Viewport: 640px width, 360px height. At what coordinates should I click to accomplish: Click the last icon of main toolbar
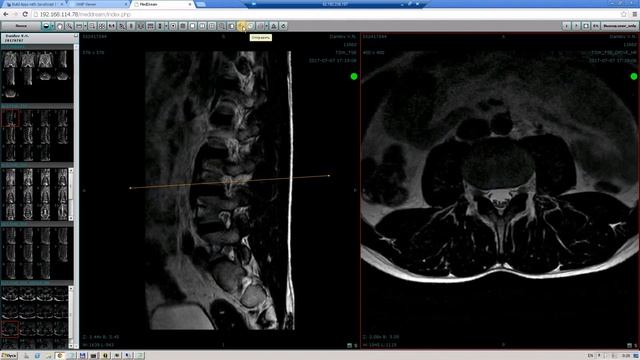pyautogui.click(x=283, y=26)
